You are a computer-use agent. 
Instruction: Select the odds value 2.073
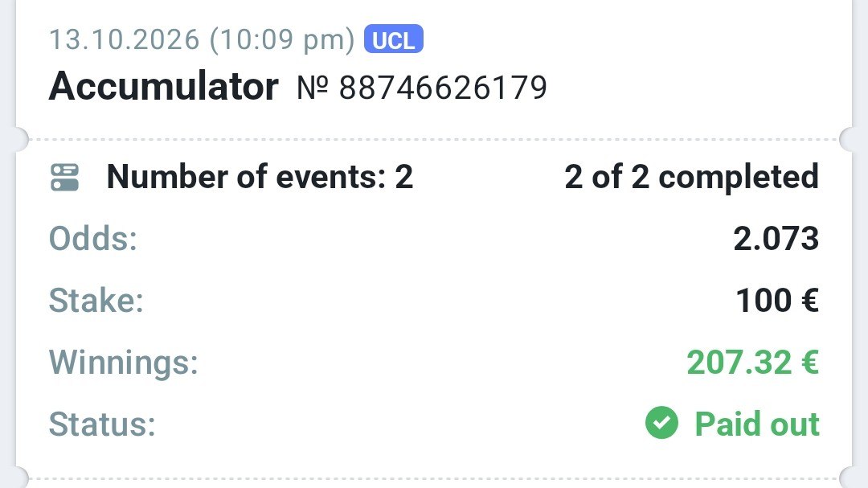tap(776, 239)
